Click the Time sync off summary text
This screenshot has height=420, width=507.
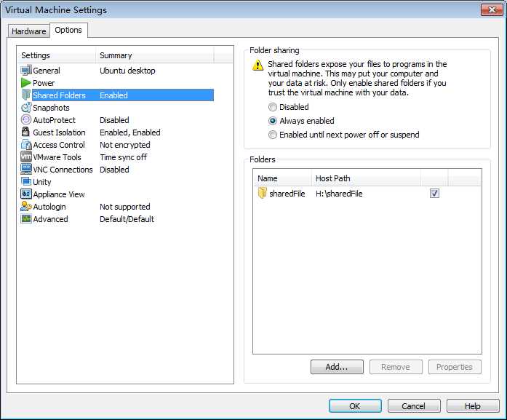(123, 157)
